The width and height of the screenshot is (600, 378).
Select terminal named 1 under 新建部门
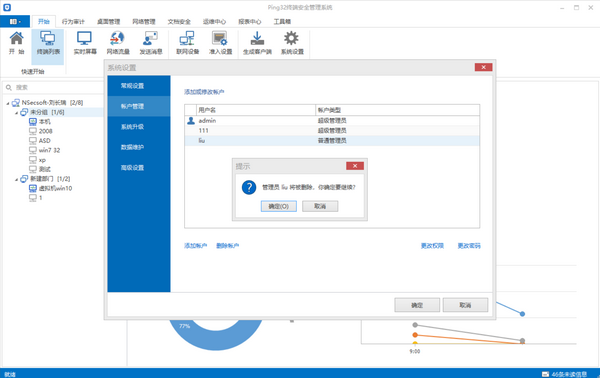coord(40,198)
